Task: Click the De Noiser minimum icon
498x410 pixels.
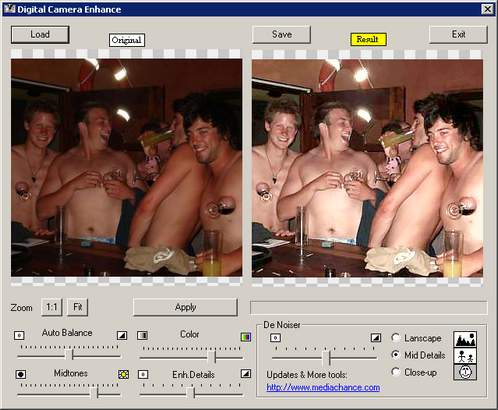Action: 275,338
